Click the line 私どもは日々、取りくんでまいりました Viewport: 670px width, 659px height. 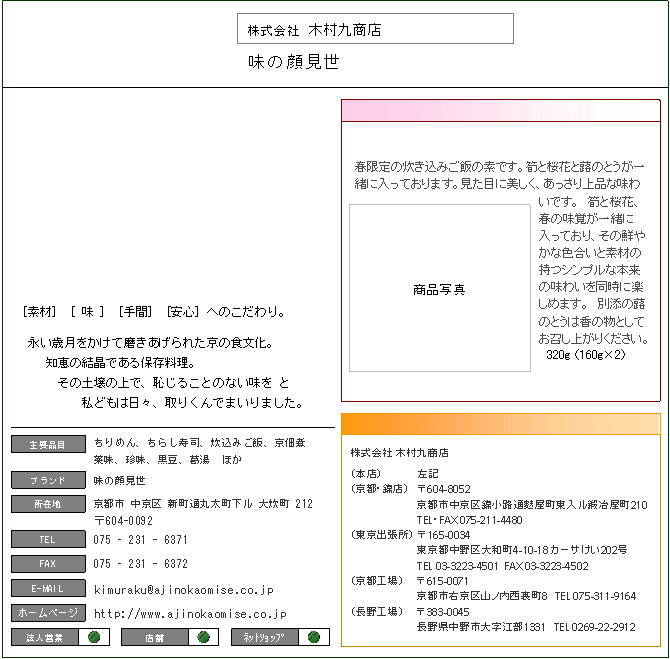[x=193, y=403]
